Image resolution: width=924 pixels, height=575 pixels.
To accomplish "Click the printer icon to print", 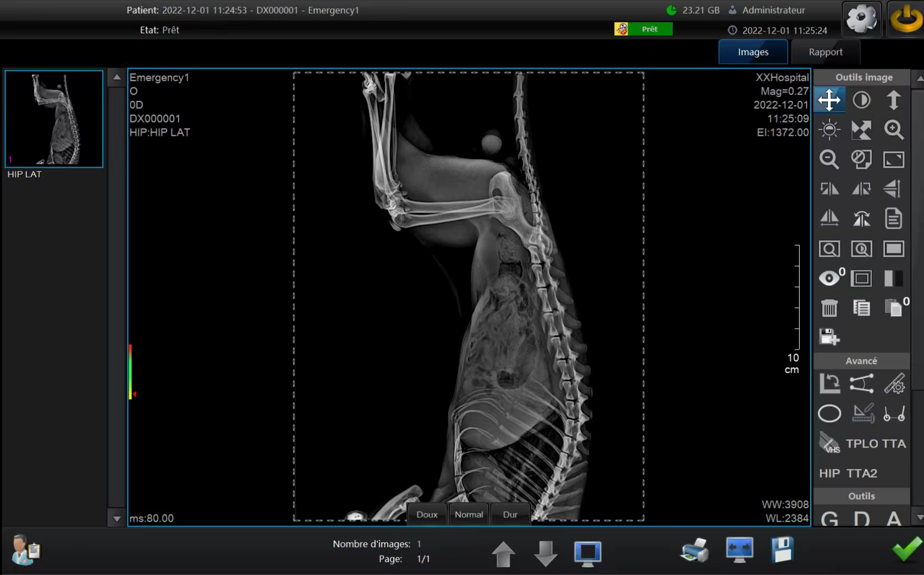I will (x=694, y=550).
